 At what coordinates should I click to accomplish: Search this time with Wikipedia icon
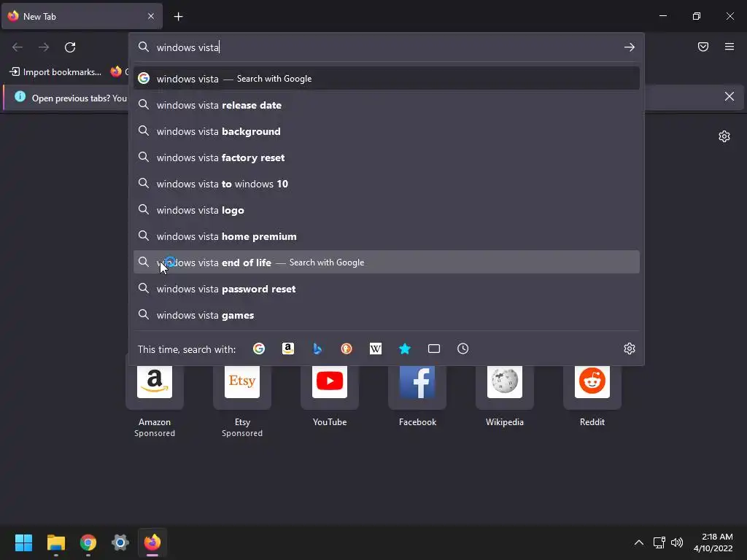376,349
